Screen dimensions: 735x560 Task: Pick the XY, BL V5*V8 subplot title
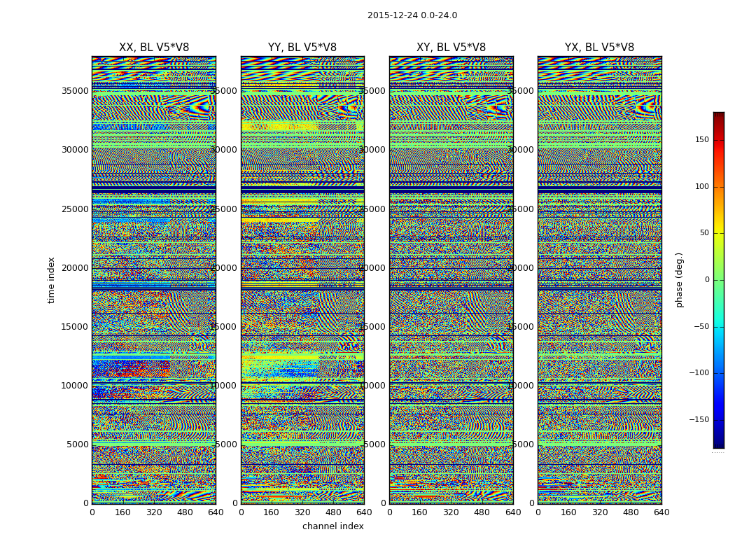coord(451,48)
